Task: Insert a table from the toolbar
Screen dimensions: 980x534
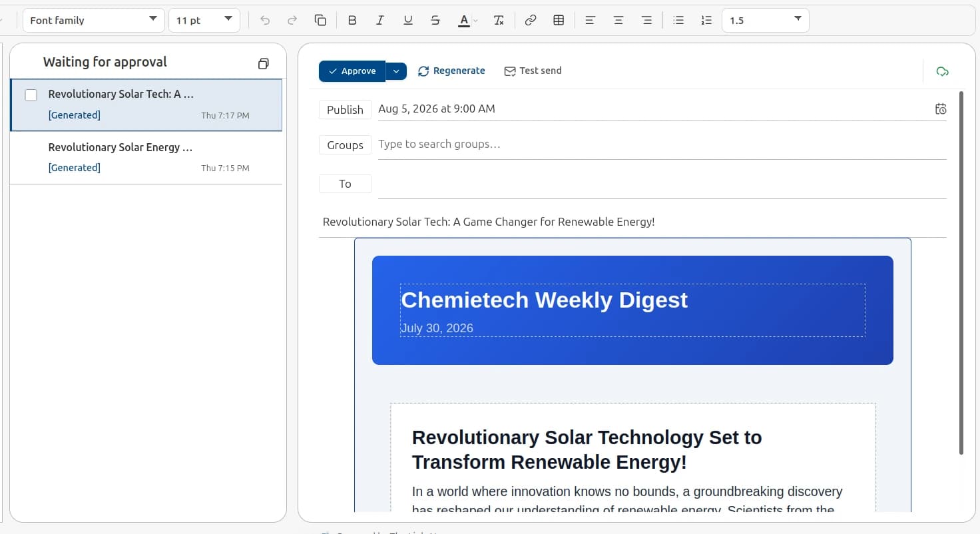Action: click(x=559, y=21)
